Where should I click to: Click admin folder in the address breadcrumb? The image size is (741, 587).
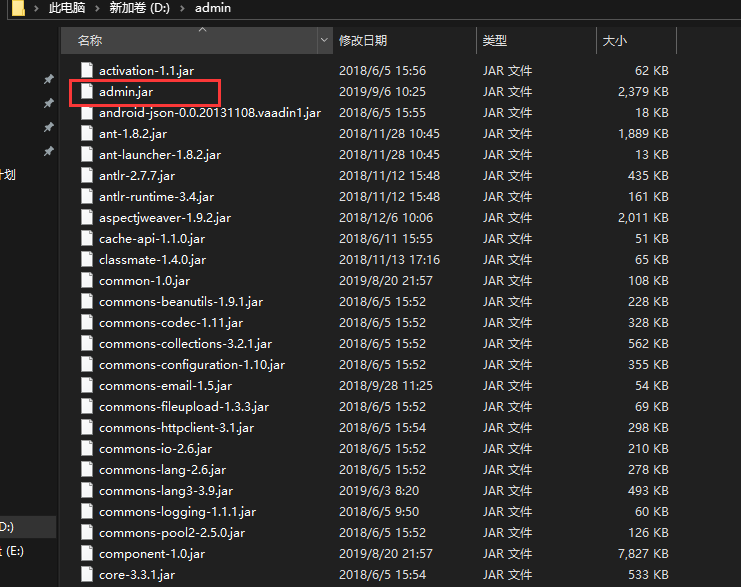pyautogui.click(x=213, y=8)
